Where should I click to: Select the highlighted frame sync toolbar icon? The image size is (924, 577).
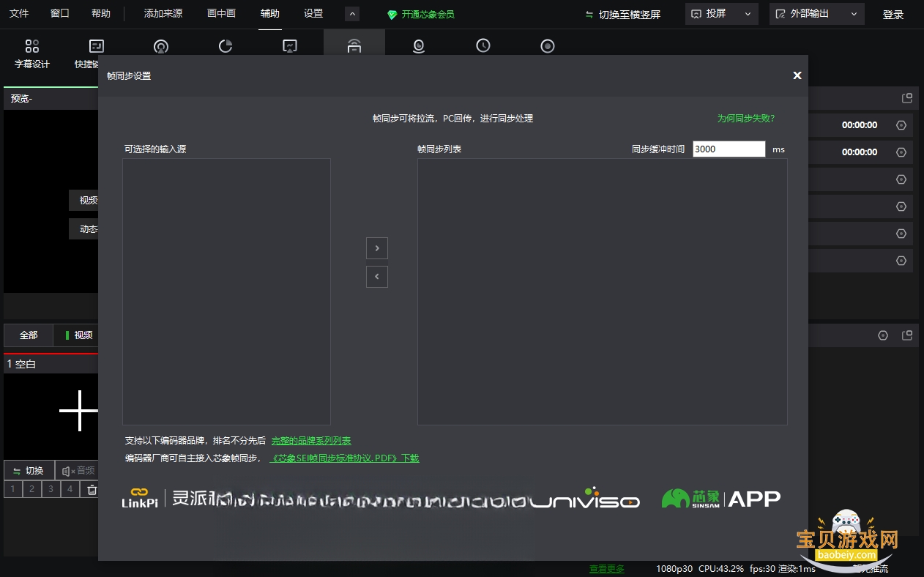click(354, 46)
